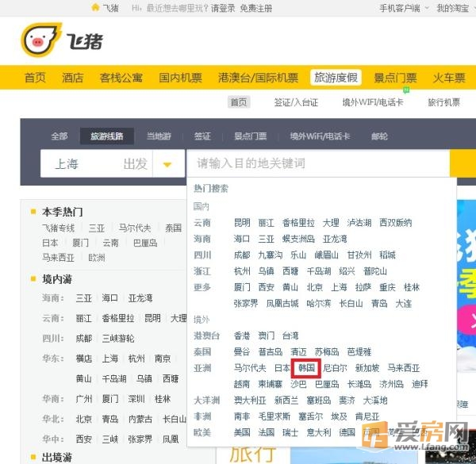The image size is (476, 464).
Task: Select the 邮轮 search tab
Action: pos(379,136)
